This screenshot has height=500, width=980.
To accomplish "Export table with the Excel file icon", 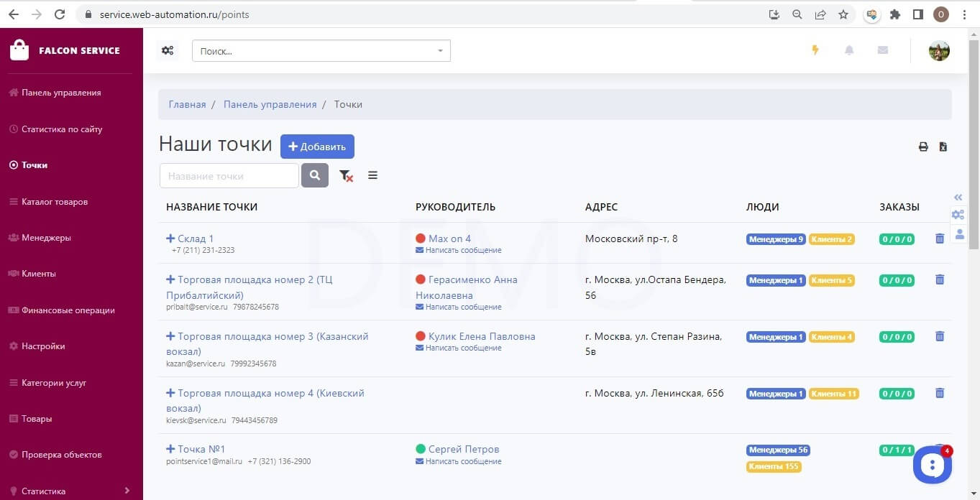I will pos(943,147).
